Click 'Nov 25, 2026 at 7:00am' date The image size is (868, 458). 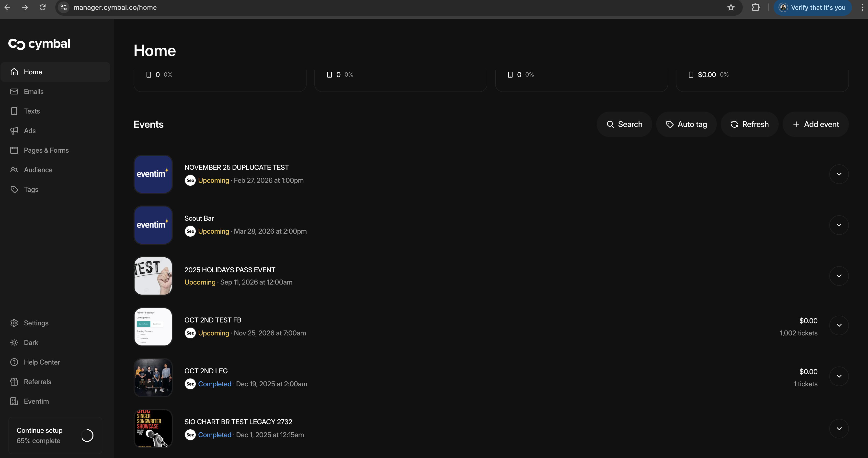tap(270, 333)
